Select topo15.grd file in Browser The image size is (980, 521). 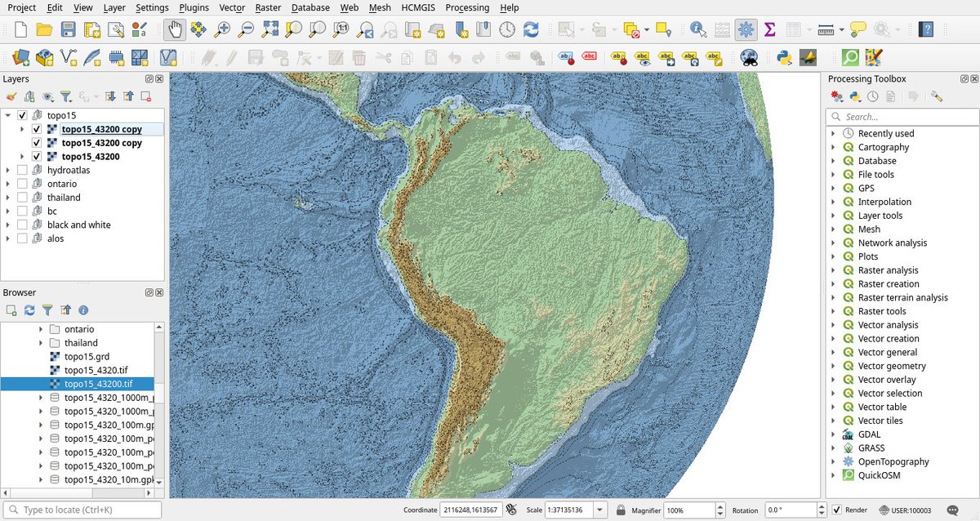(x=87, y=357)
